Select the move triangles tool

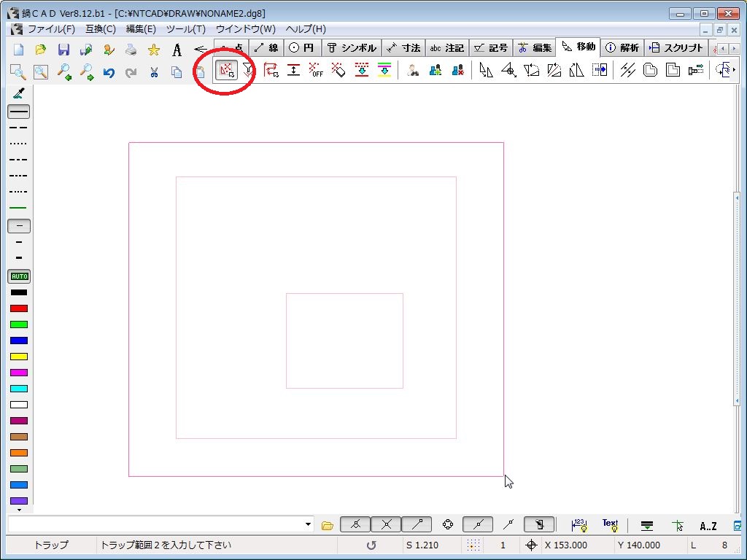[x=486, y=71]
